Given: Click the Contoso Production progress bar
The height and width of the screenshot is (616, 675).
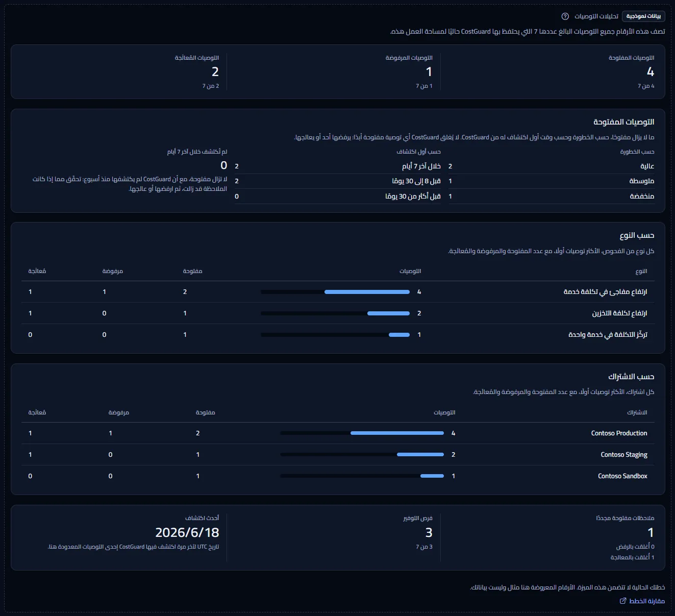Looking at the screenshot, I should pos(362,433).
